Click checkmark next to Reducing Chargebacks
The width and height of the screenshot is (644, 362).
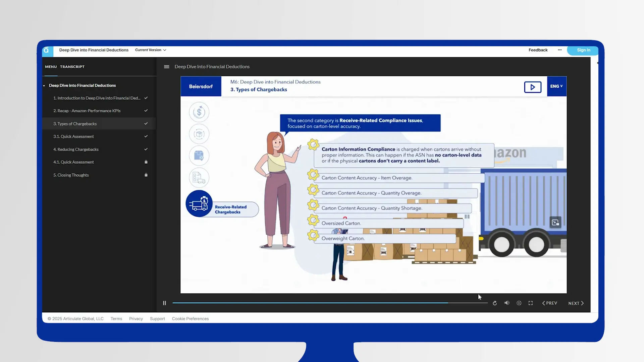click(146, 149)
